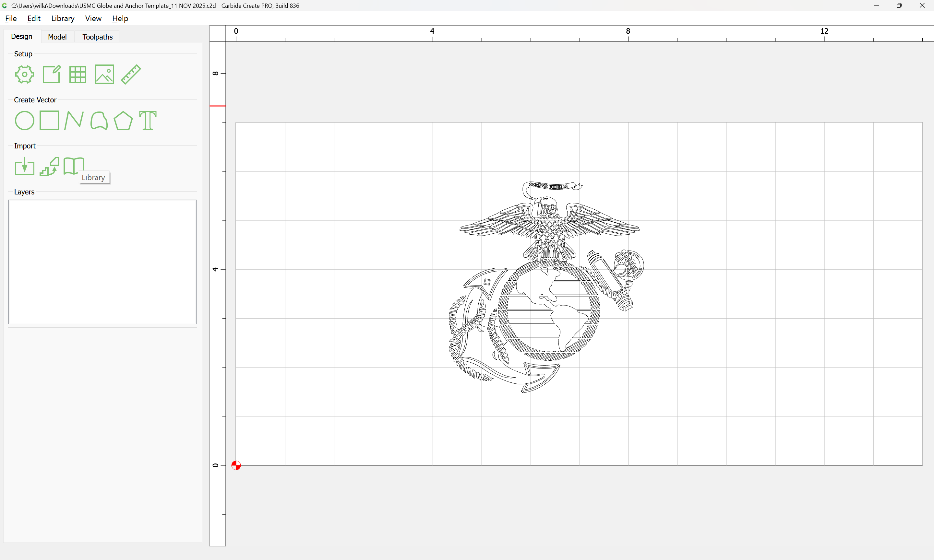Switch to the Toolpaths tab
Screen dimensions: 934x560
(97, 37)
